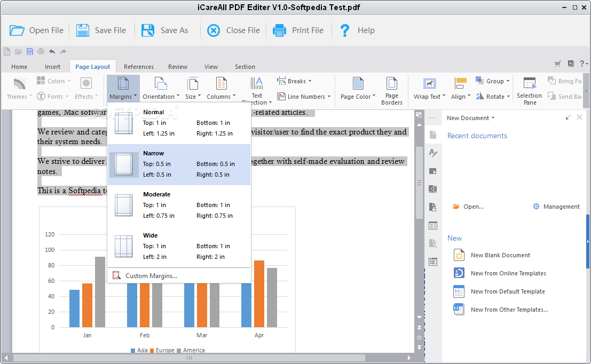Close the New Document task pane

579,117
